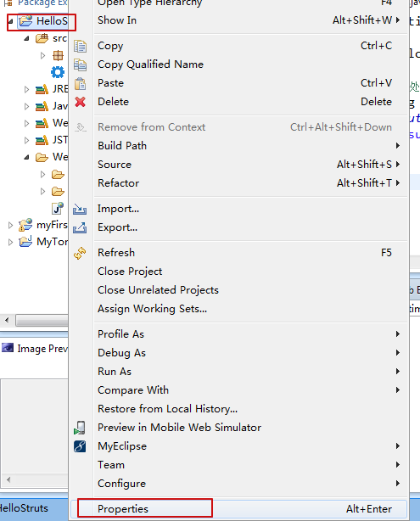Click the Export icon

point(80,227)
